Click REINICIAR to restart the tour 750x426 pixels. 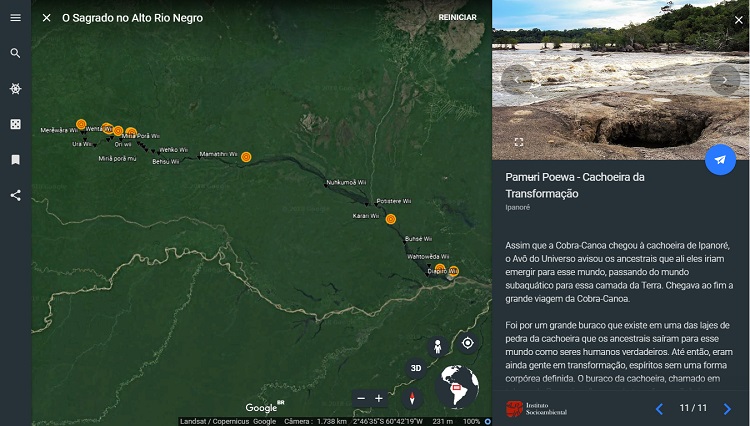pos(457,18)
